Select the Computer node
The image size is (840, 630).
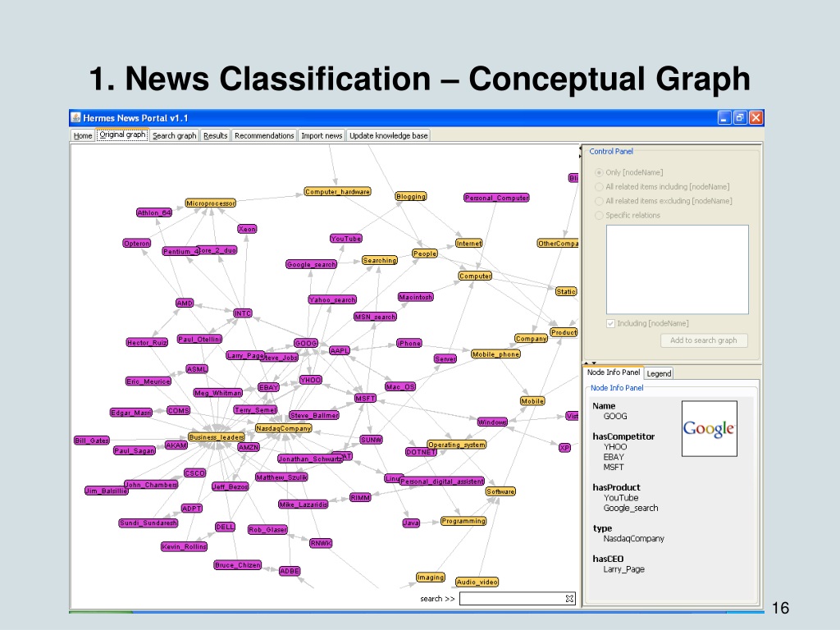coord(475,276)
